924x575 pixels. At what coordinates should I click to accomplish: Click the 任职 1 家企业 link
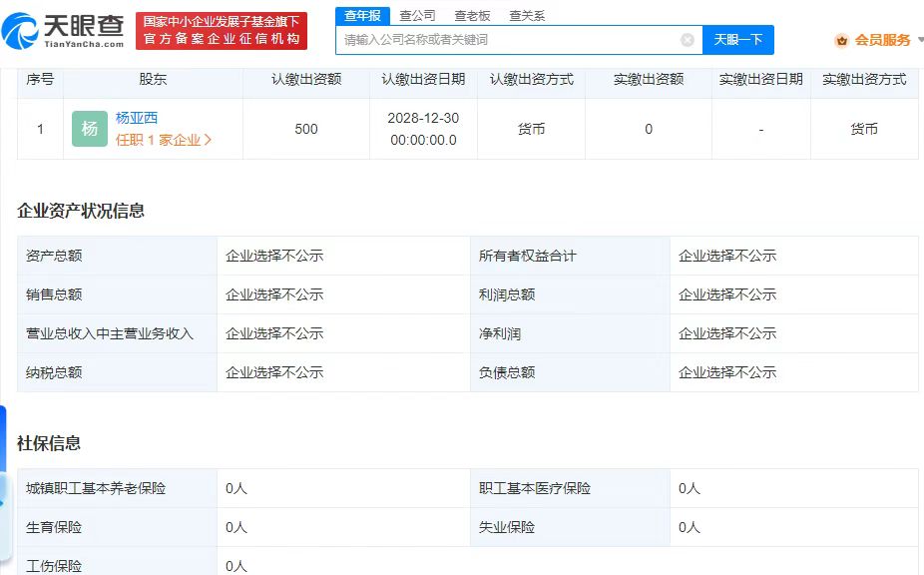[x=158, y=140]
